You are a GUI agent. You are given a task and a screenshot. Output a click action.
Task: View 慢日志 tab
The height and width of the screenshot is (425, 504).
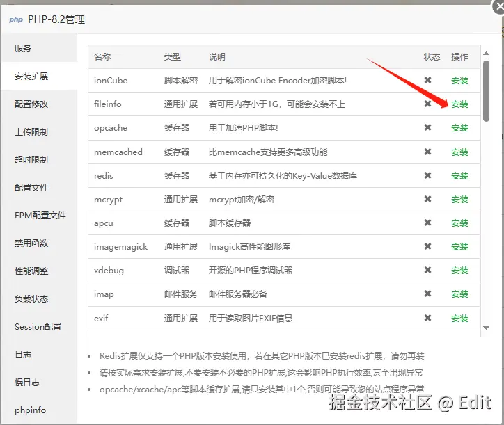coord(39,383)
